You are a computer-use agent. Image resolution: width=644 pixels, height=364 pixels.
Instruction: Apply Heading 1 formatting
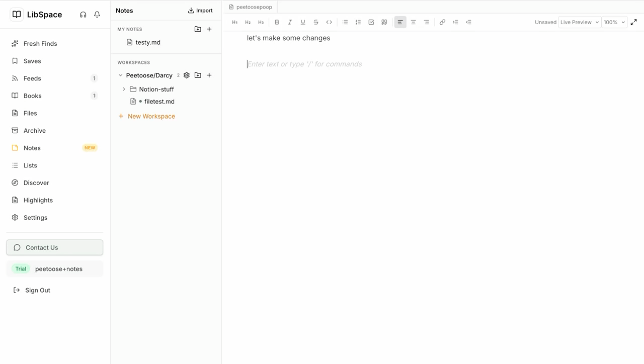[234, 22]
